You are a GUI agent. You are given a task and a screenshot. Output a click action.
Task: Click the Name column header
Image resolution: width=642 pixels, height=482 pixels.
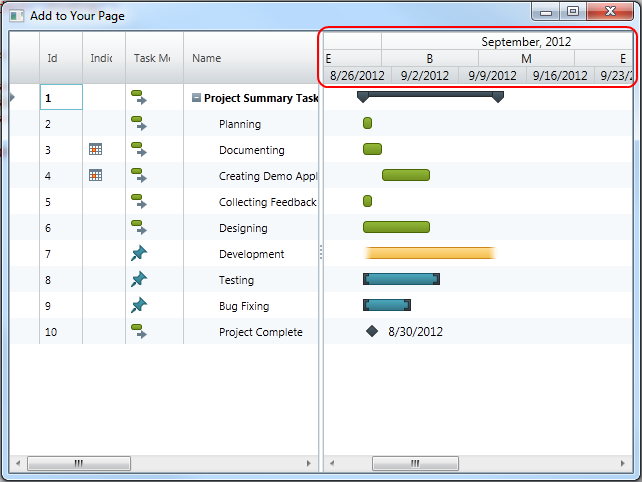coord(250,59)
